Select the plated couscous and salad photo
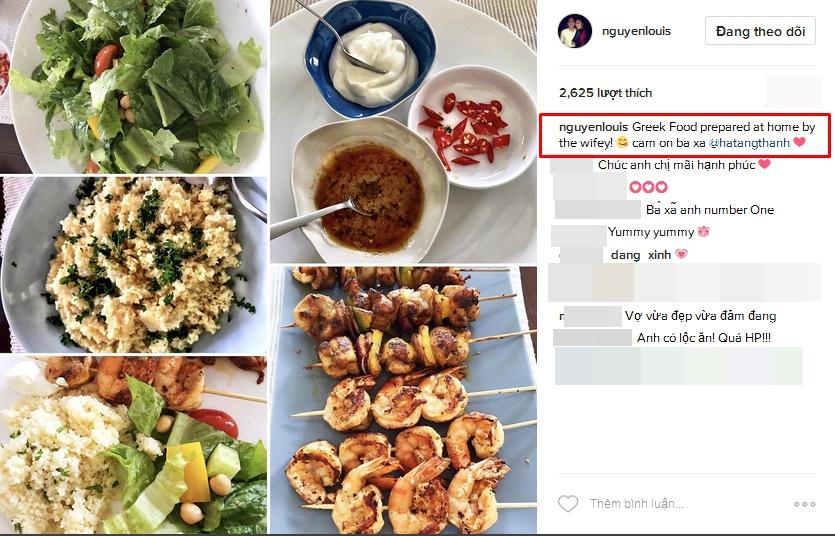The image size is (835, 536). (133, 445)
